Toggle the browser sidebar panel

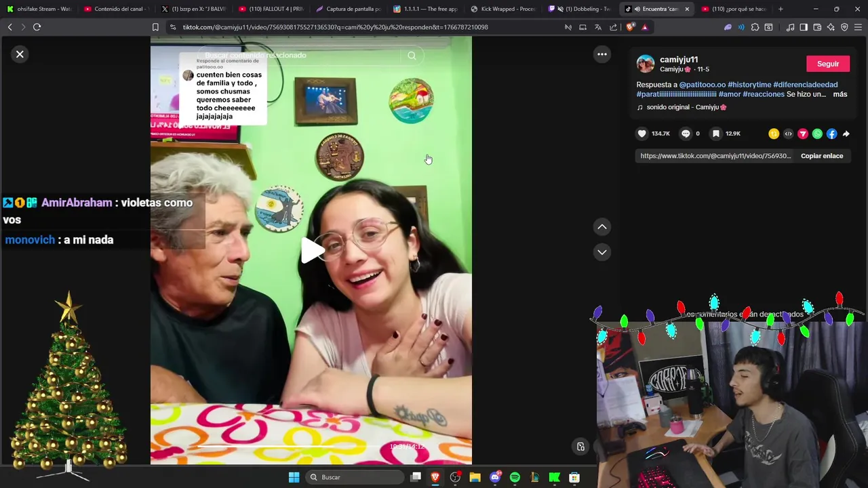804,27
